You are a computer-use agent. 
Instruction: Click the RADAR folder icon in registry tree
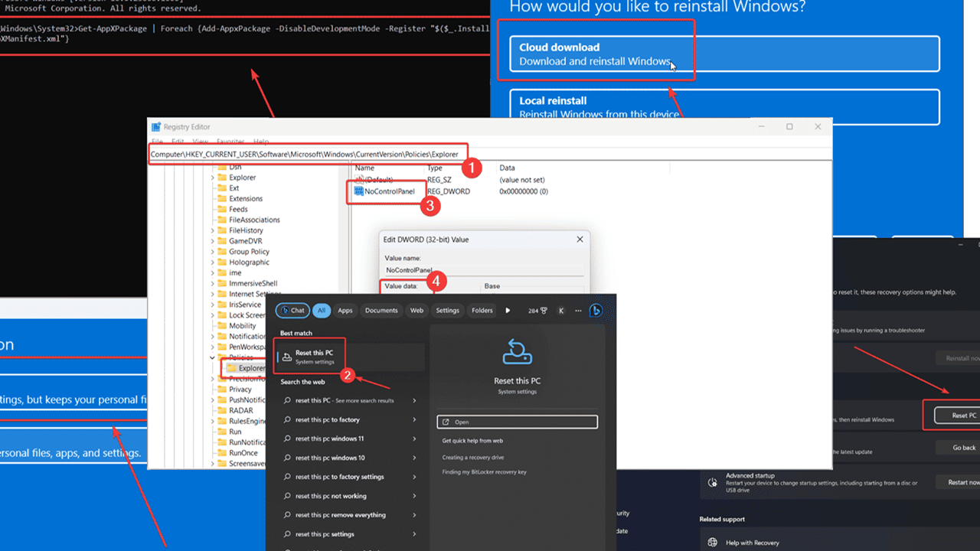click(x=223, y=410)
